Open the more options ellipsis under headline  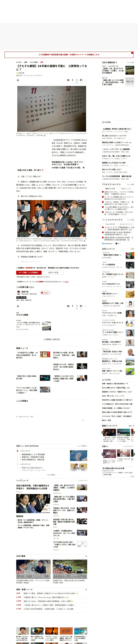pos(85,80)
